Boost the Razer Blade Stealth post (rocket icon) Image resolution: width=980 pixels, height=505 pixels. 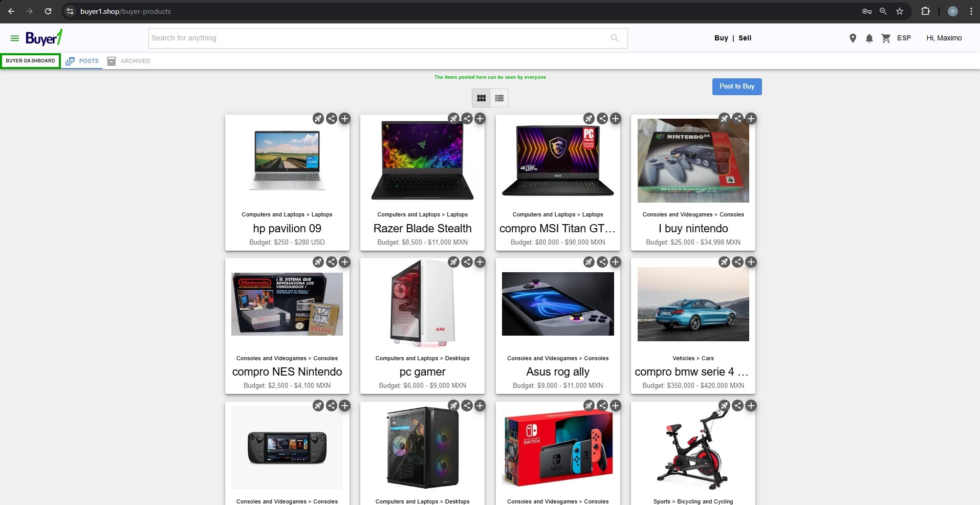point(453,119)
